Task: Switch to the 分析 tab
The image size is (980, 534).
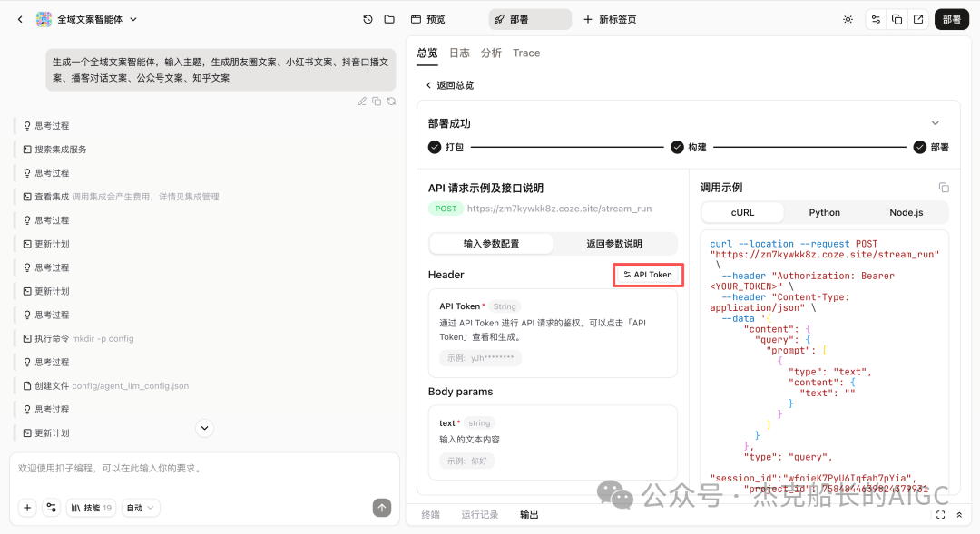Action: 491,53
